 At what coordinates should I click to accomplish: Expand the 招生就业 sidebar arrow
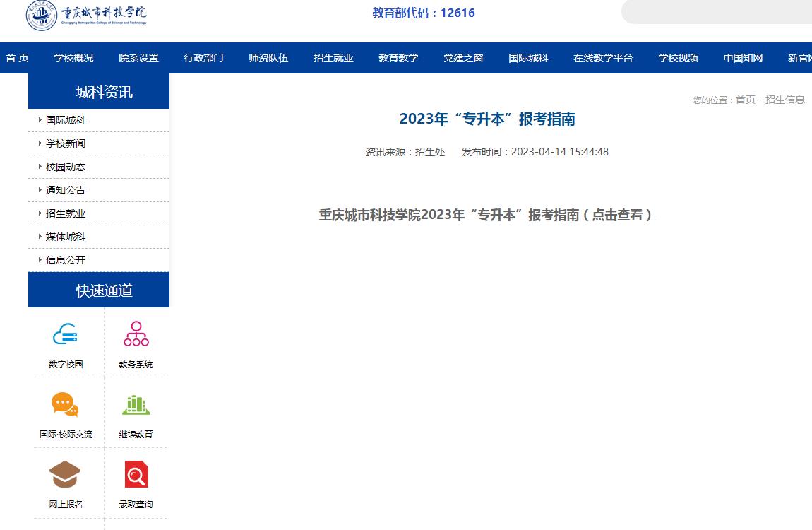[x=40, y=213]
